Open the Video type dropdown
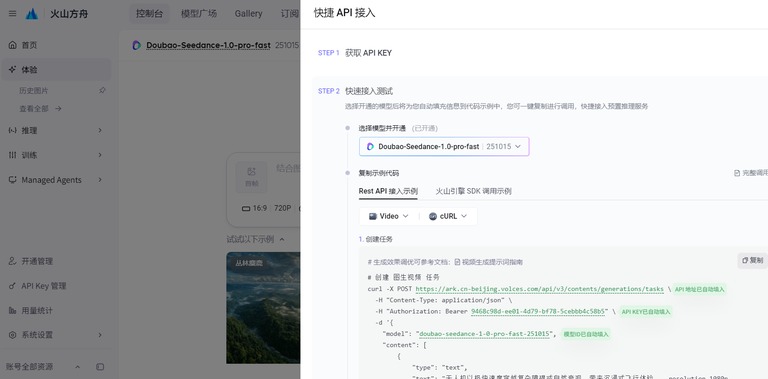Viewport: 768px width, 379px height. 389,216
